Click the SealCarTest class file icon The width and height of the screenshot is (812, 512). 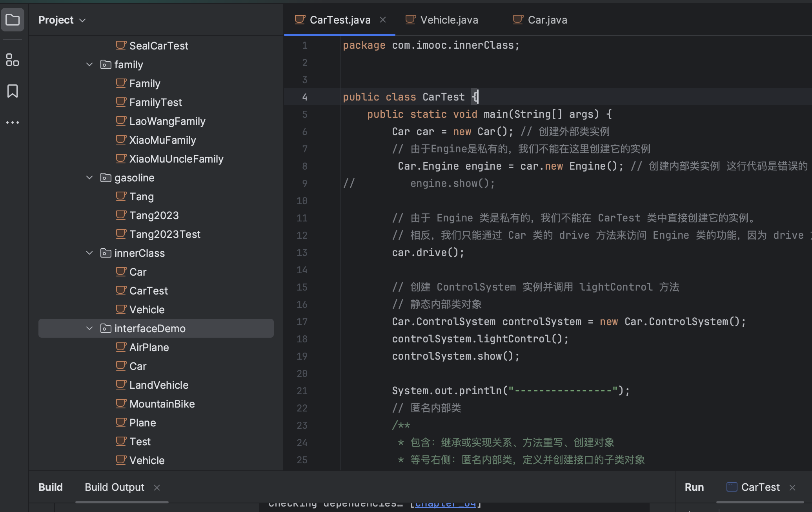[121, 45]
